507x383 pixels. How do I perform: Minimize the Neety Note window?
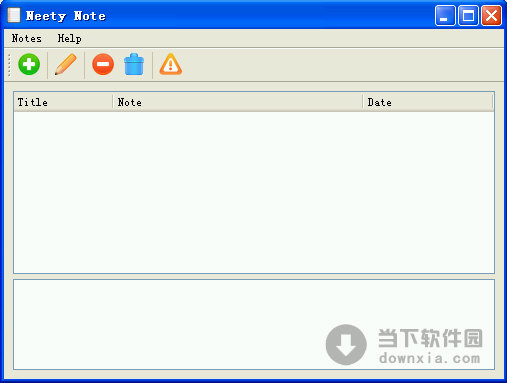(445, 16)
